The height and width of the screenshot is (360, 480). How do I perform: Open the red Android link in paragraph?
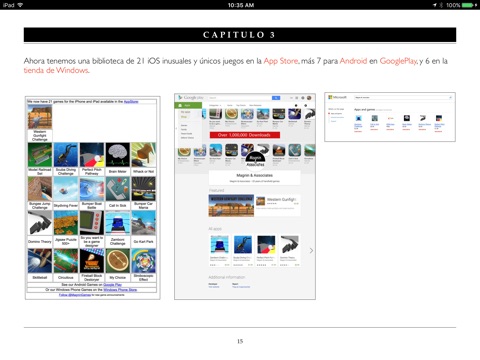click(353, 61)
